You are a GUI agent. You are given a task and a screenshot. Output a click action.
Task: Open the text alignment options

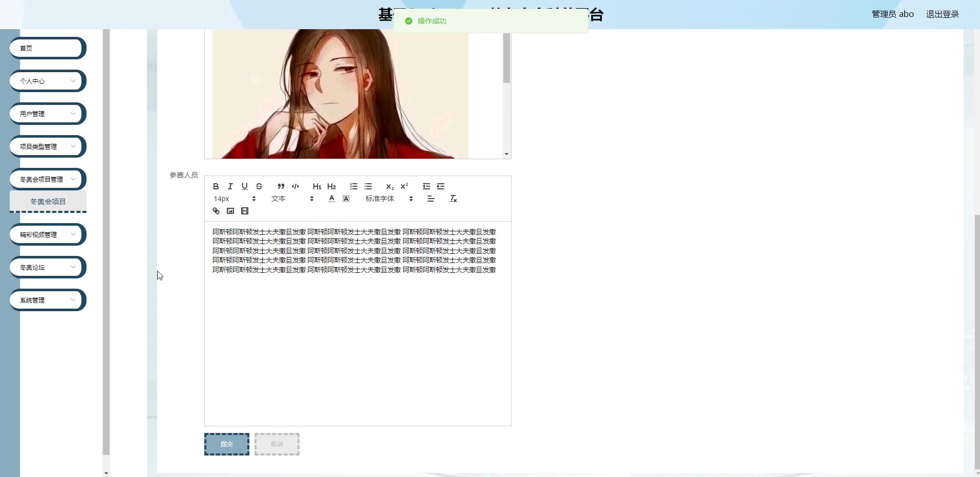(x=431, y=199)
